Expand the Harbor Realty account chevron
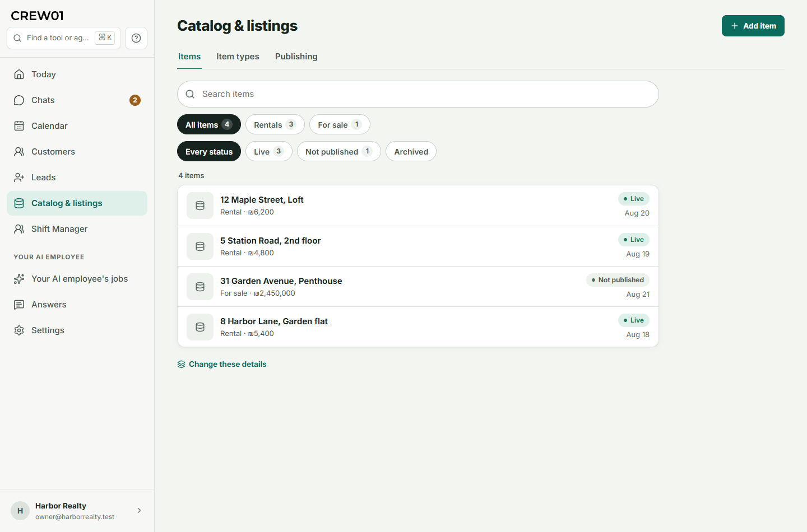 pos(140,511)
